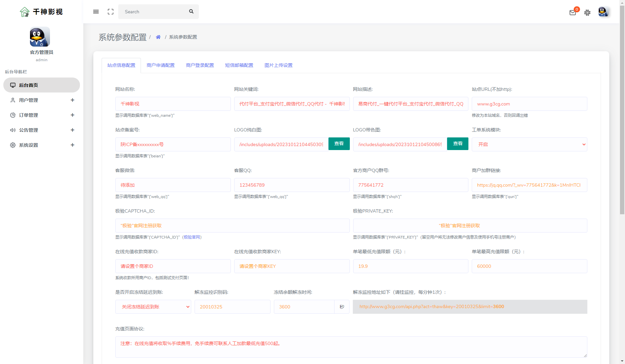Switch to the 图片上传设置 tab
This screenshot has height=364, width=625.
point(279,65)
